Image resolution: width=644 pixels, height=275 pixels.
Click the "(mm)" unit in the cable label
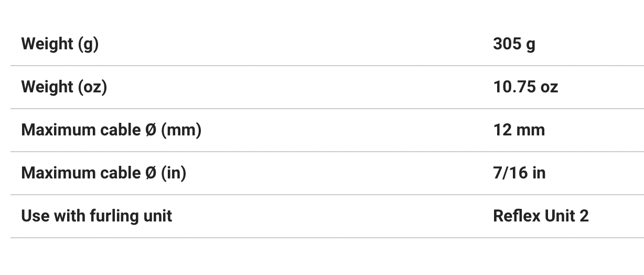coord(181,130)
